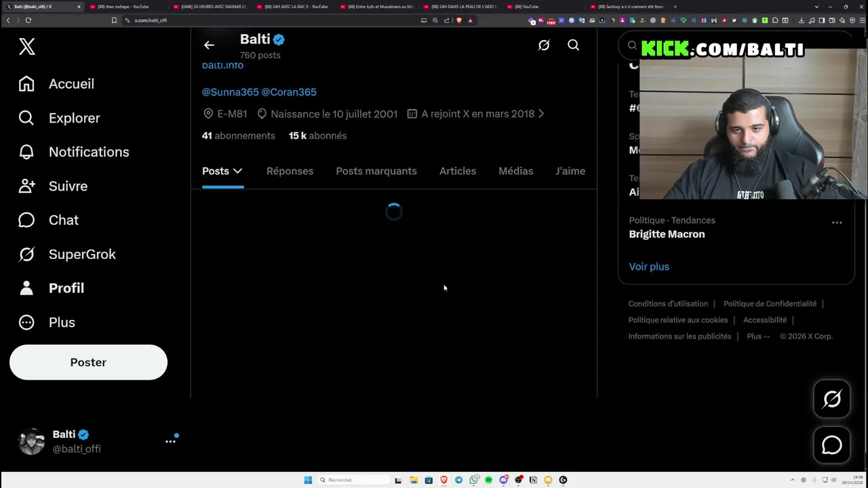Expand the footer Plus ··· menu
The height and width of the screenshot is (488, 868).
[758, 336]
